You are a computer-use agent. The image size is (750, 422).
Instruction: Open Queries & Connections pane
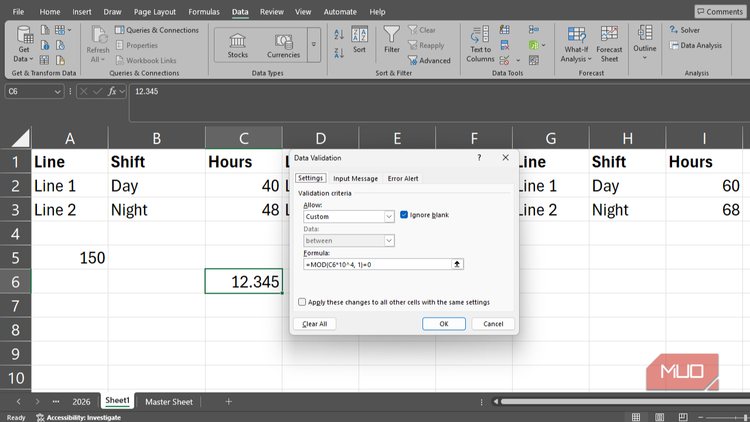pyautogui.click(x=156, y=30)
